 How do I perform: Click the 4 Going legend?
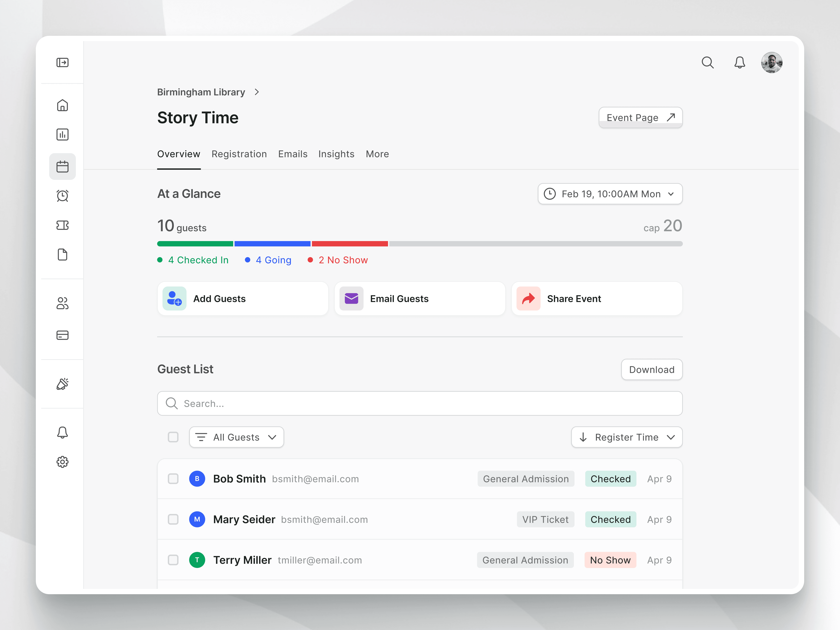click(268, 260)
